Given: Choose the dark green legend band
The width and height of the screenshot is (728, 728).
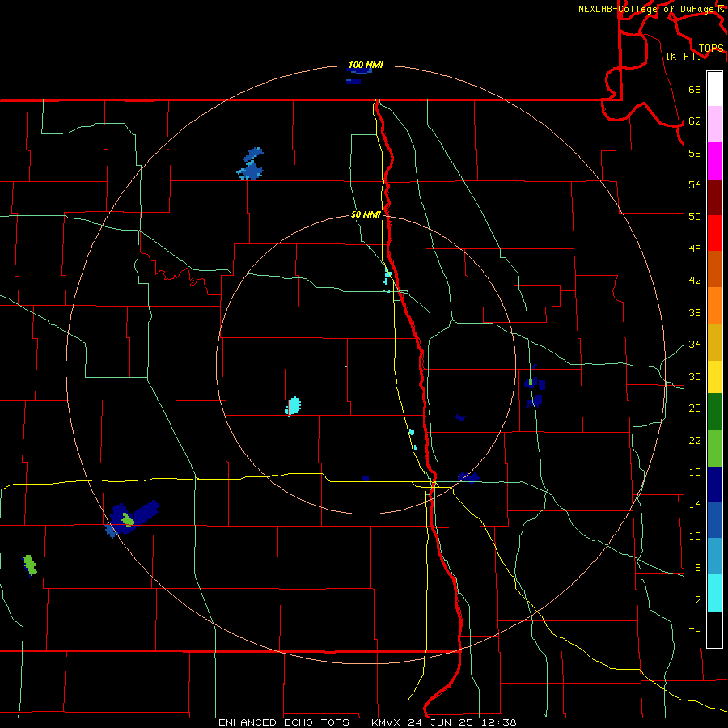Looking at the screenshot, I should click(x=714, y=412).
